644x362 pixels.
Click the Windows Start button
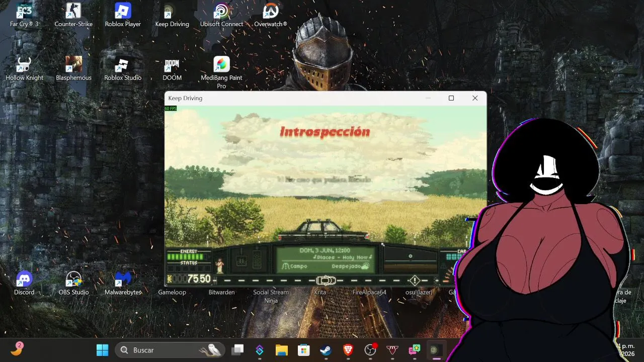(x=102, y=350)
